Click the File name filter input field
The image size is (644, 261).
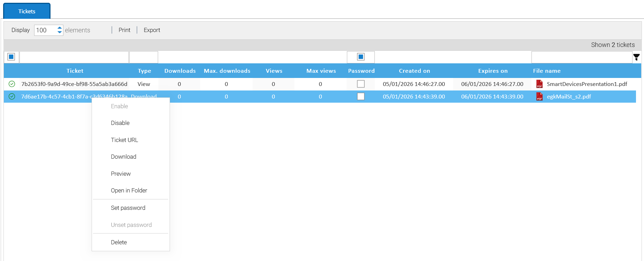coord(581,57)
